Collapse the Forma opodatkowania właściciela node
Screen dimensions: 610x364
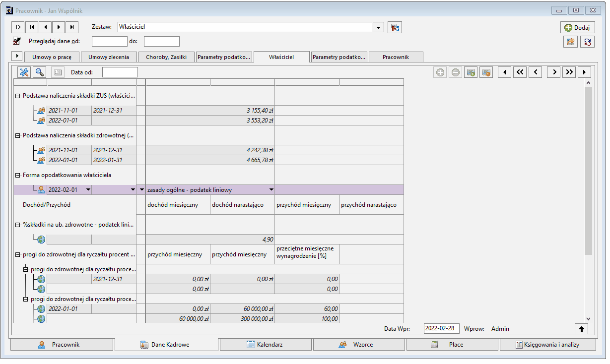pos(18,175)
